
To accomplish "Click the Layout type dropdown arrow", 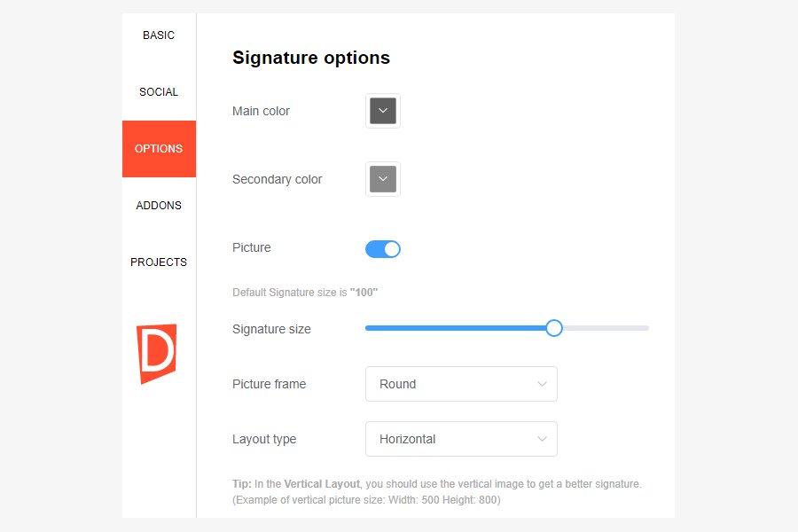I will point(542,439).
